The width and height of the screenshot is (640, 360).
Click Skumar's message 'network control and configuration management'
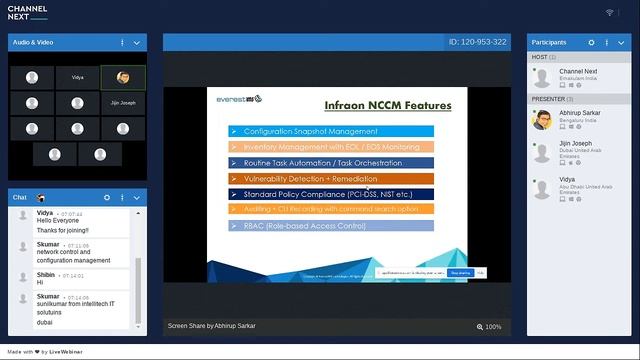click(73, 256)
